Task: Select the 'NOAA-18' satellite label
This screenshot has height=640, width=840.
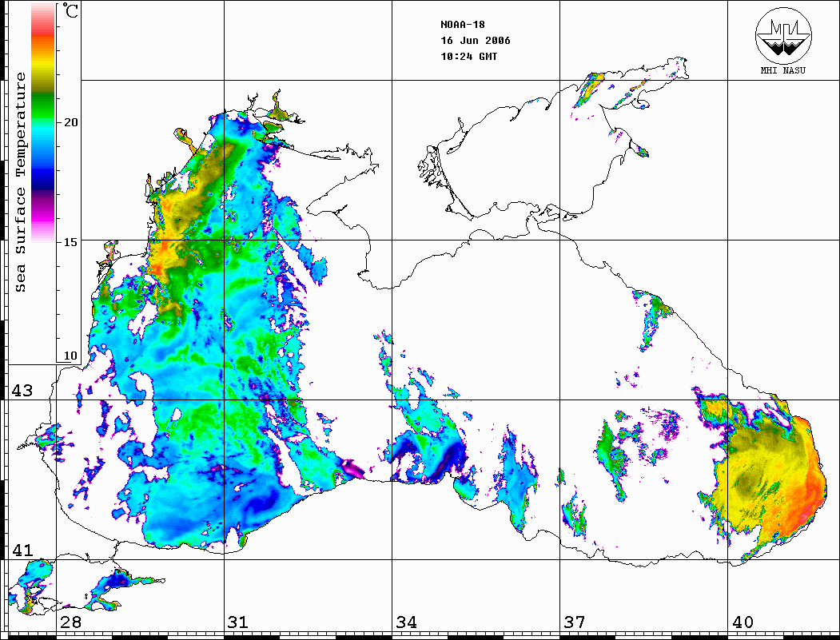Action: (x=463, y=25)
